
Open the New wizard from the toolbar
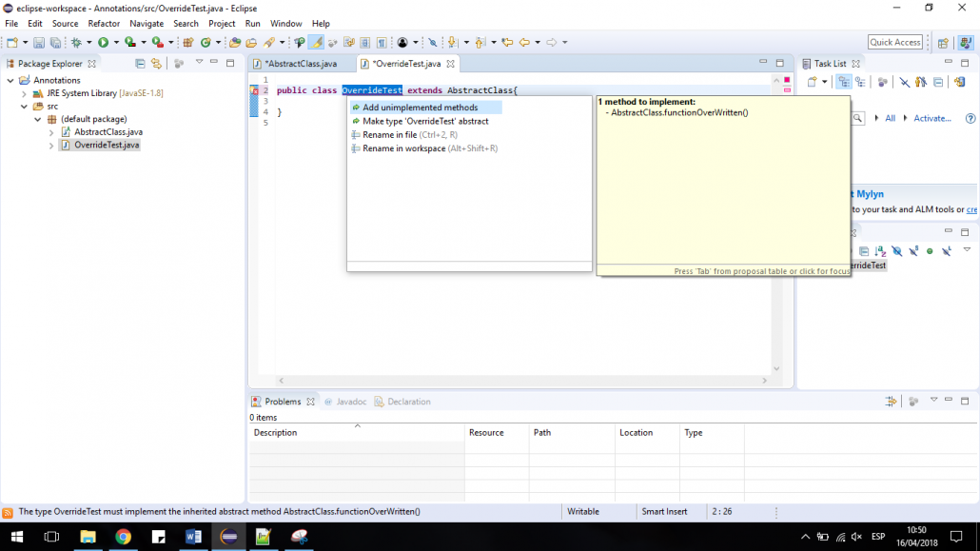click(x=12, y=42)
